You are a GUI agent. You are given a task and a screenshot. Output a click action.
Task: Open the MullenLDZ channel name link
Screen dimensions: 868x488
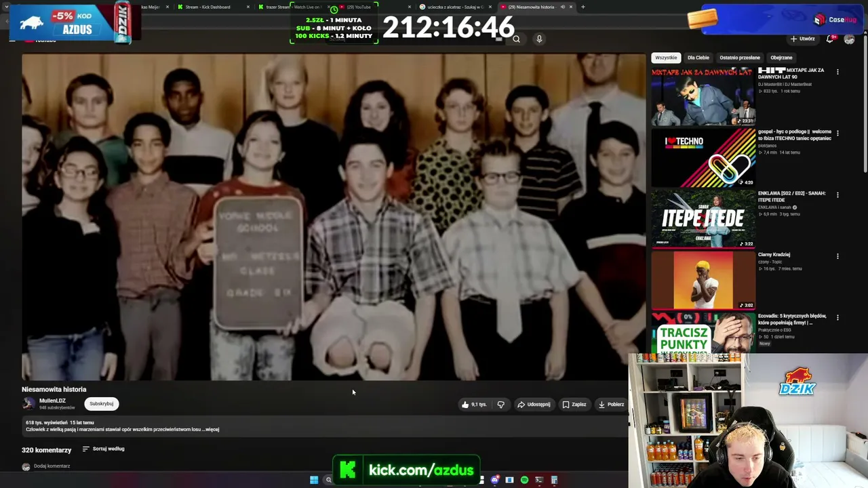52,401
